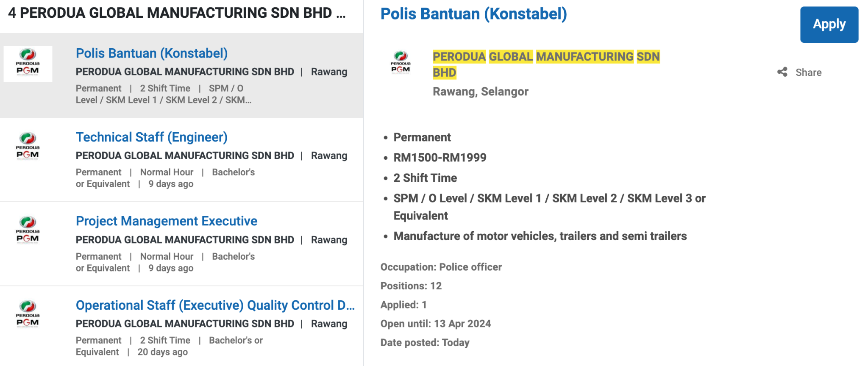Click the Rawang location text for Technical Staff
The width and height of the screenshot is (868, 366).
[x=329, y=155]
